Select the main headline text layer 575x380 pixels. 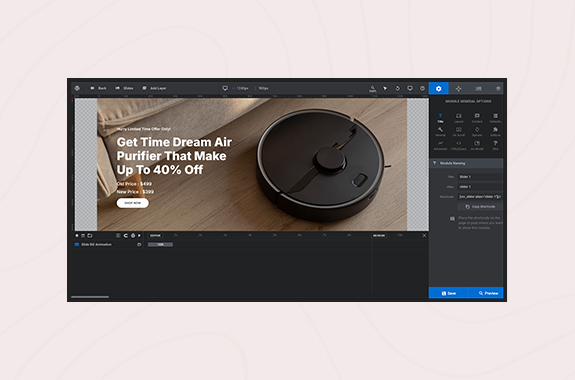174,156
